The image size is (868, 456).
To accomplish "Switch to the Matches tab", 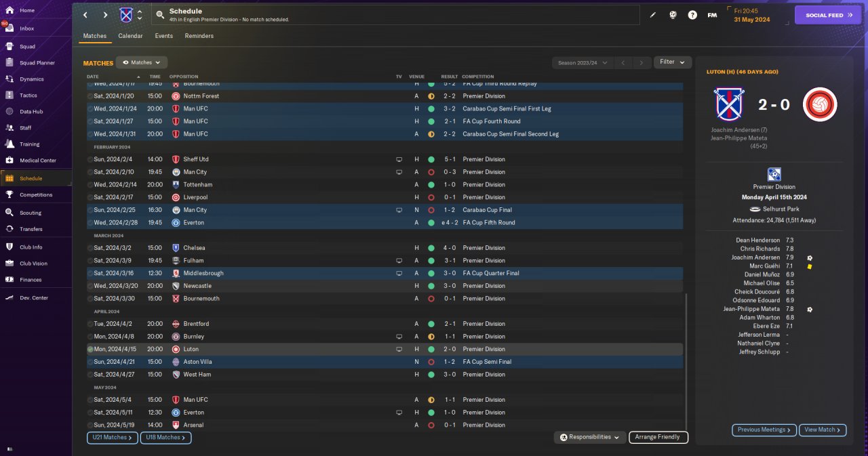I will [95, 36].
